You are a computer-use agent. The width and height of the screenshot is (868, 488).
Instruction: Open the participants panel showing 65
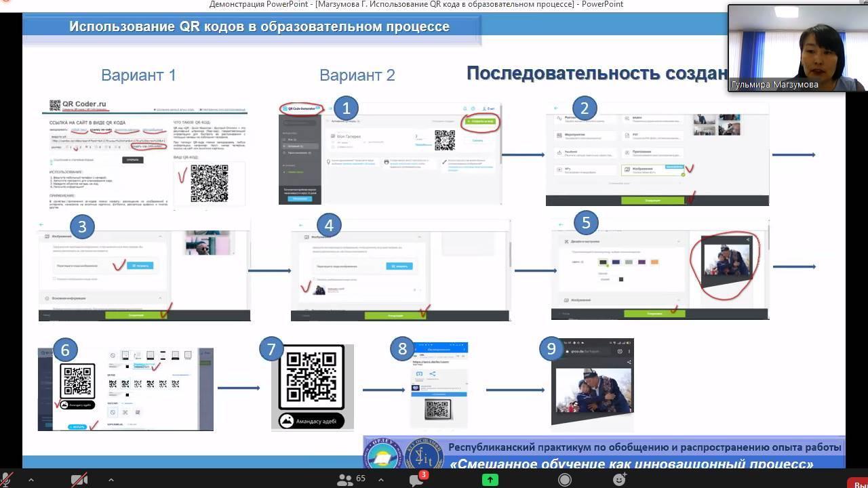pos(352,479)
